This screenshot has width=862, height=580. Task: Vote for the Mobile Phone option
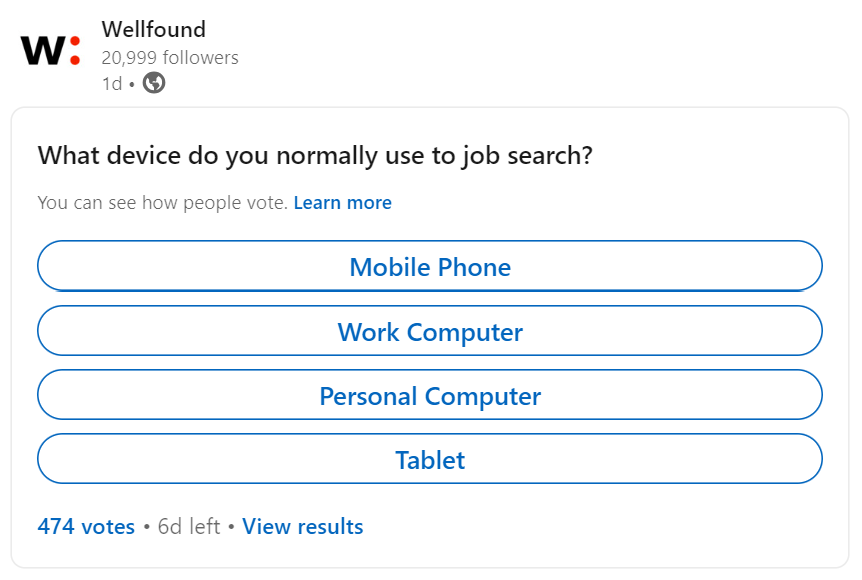point(430,266)
